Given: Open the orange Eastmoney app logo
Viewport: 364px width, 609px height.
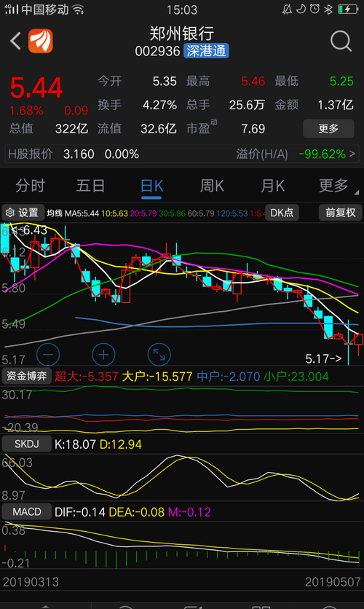Looking at the screenshot, I should pos(40,41).
